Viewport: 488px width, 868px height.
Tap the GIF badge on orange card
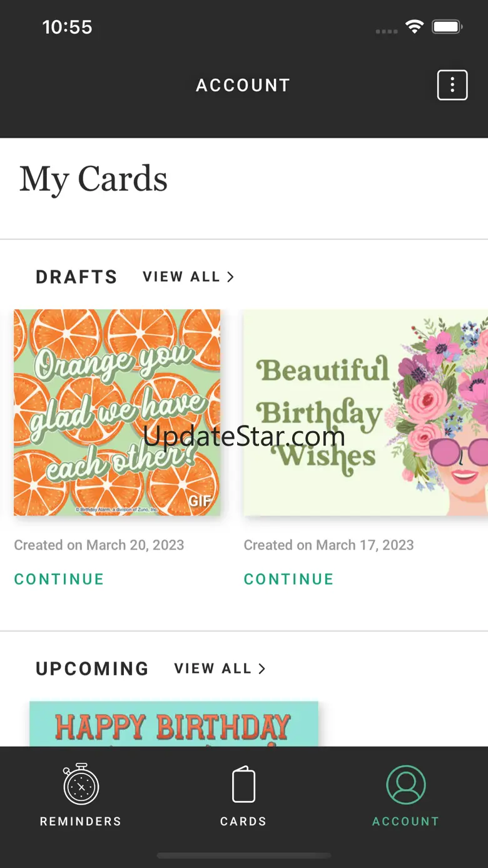coord(200,501)
